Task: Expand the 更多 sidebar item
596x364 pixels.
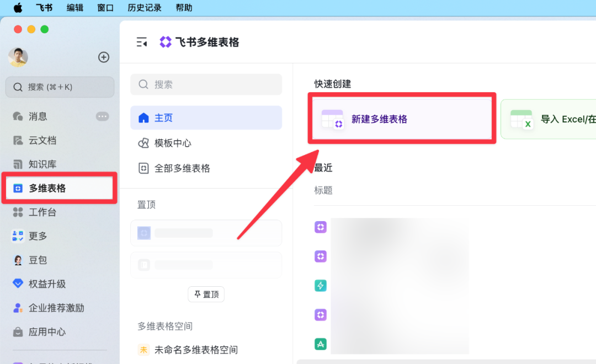Action: point(38,236)
